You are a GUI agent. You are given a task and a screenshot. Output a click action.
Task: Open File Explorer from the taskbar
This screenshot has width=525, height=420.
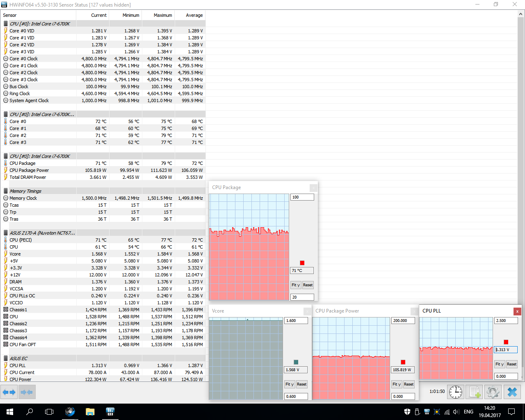pos(90,412)
